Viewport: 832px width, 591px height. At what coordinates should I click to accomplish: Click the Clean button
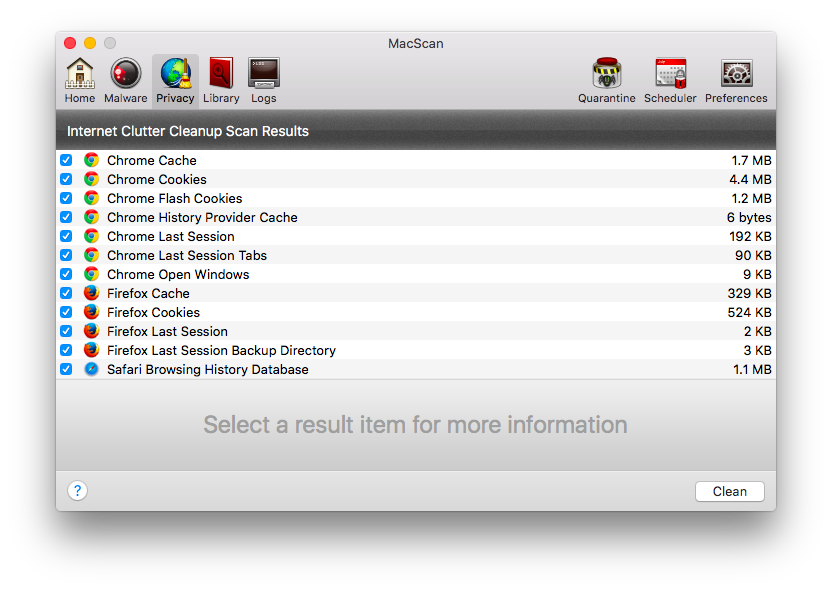[730, 491]
